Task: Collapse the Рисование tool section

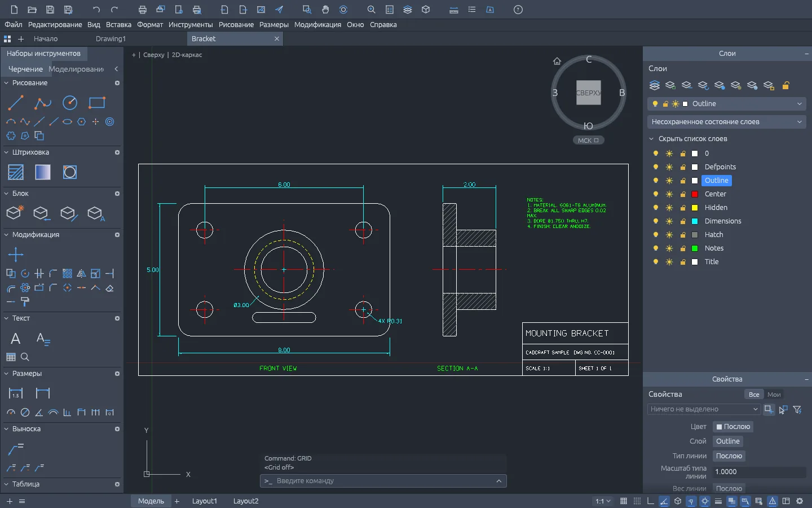Action: click(x=7, y=83)
